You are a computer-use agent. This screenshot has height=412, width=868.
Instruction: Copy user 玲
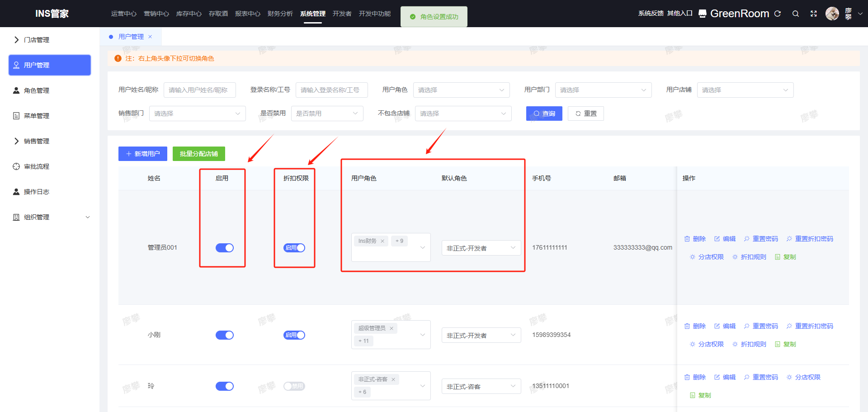700,395
